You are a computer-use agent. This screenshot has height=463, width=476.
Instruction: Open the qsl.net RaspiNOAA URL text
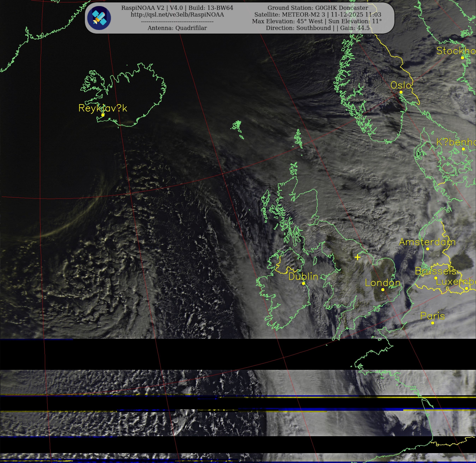[x=177, y=15]
